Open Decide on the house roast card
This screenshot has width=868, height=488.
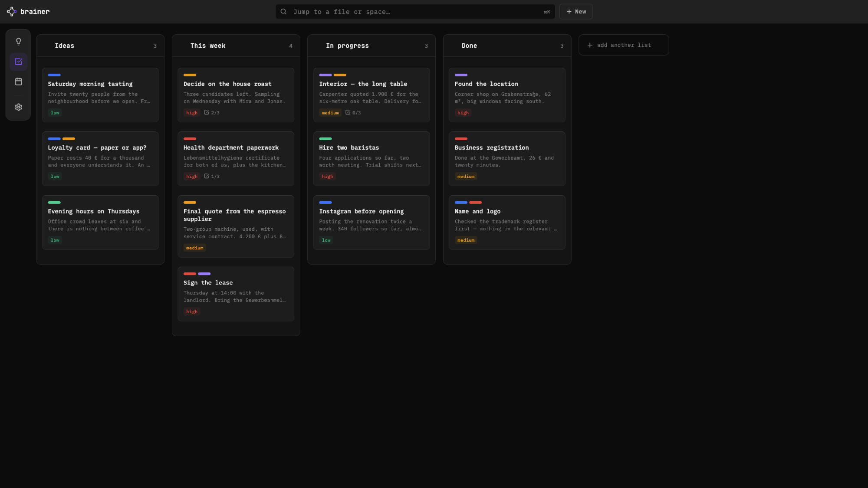pyautogui.click(x=236, y=95)
